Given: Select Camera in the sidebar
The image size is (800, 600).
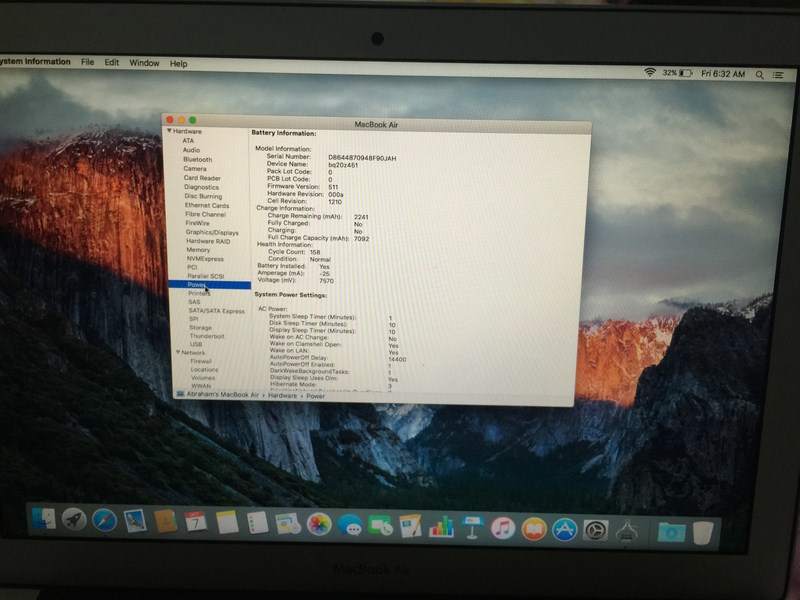Looking at the screenshot, I should coord(195,168).
